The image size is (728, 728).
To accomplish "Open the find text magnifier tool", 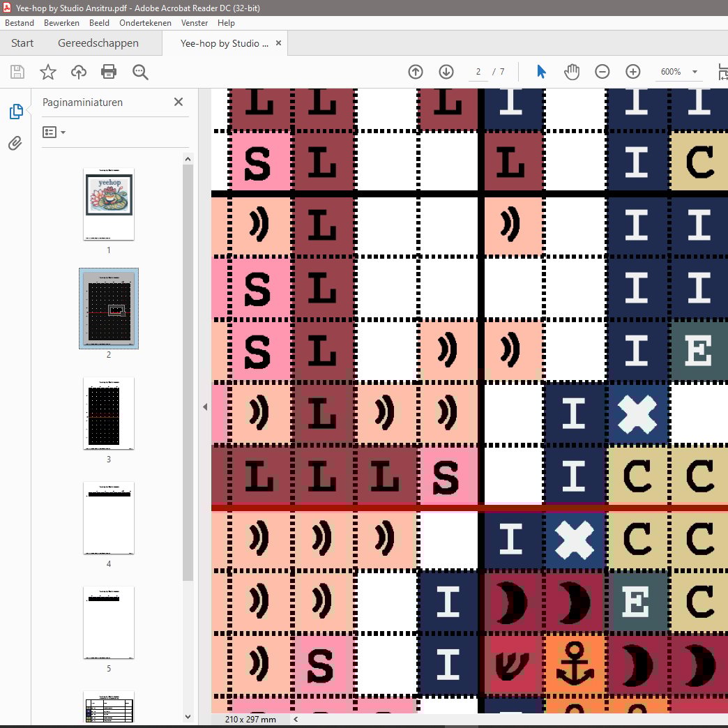I will pos(140,72).
